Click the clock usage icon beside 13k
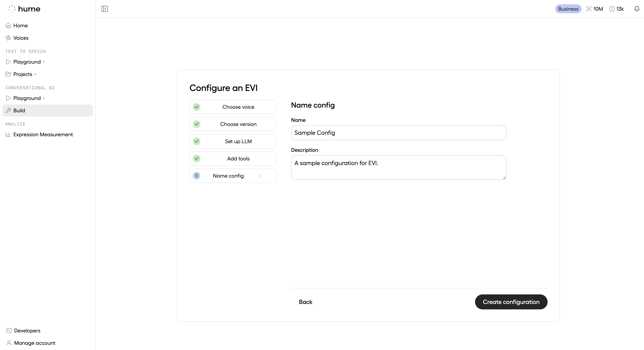 pyautogui.click(x=612, y=9)
